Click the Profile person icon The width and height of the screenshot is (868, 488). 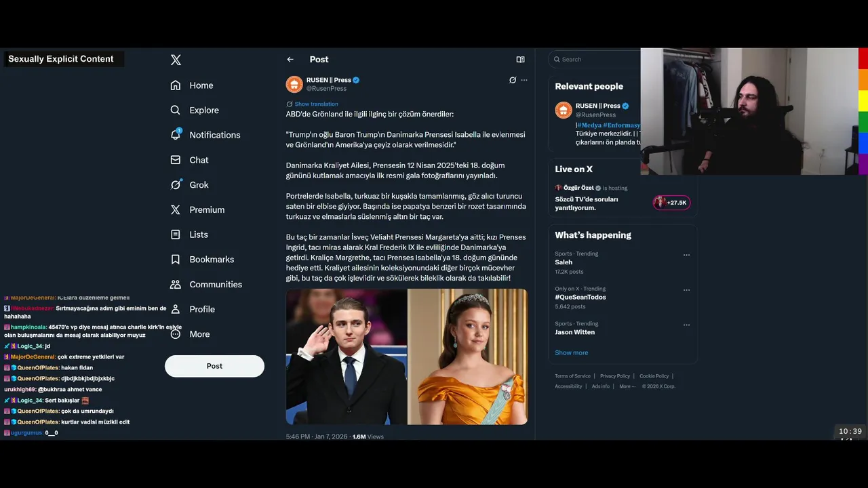pyautogui.click(x=176, y=309)
